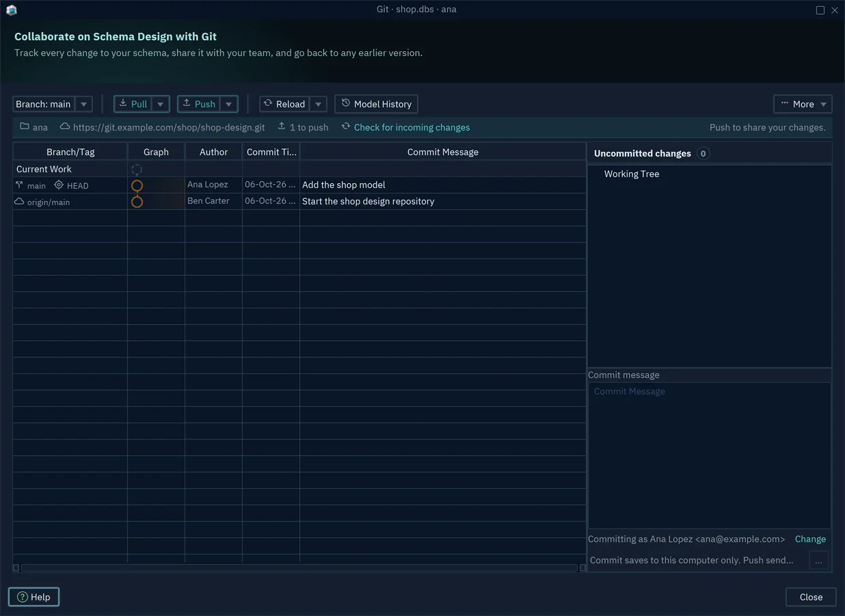Click the 1 to push indicator
This screenshot has width=845, height=616.
coord(303,127)
